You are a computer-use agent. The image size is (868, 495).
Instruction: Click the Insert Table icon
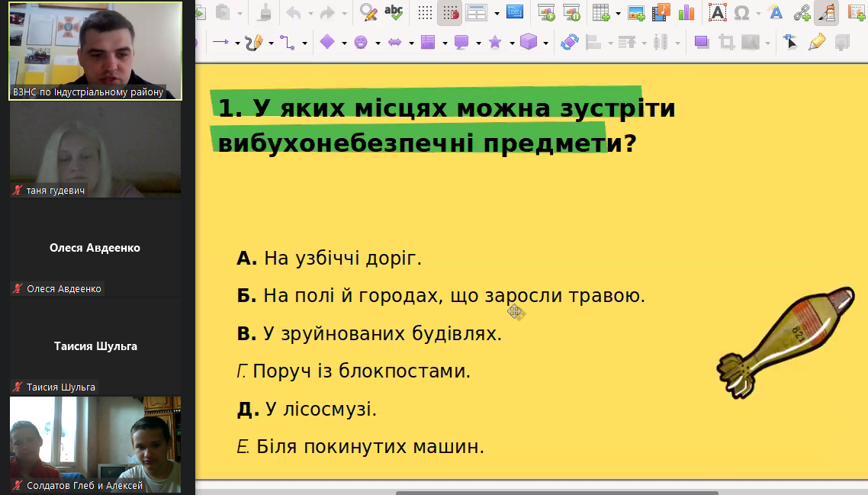(601, 12)
